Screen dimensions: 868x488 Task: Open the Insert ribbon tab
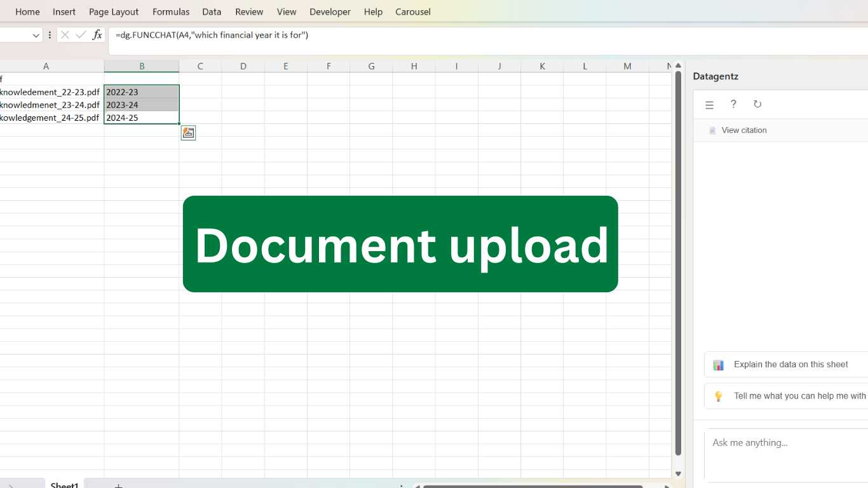coord(64,11)
